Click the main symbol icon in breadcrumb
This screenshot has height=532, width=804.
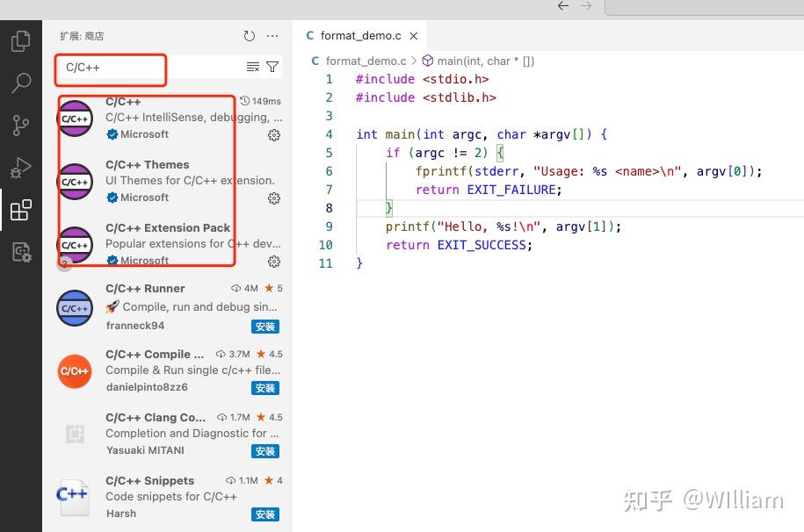click(427, 61)
